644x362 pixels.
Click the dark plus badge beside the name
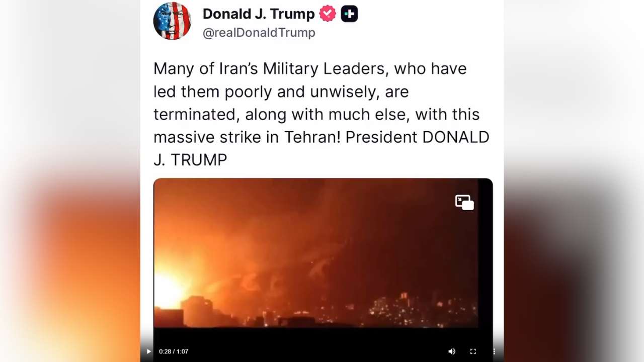[349, 14]
